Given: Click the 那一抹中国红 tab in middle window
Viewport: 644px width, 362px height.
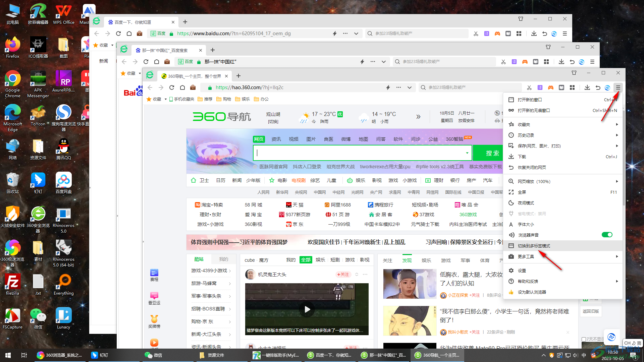Looking at the screenshot, I should pos(168,50).
